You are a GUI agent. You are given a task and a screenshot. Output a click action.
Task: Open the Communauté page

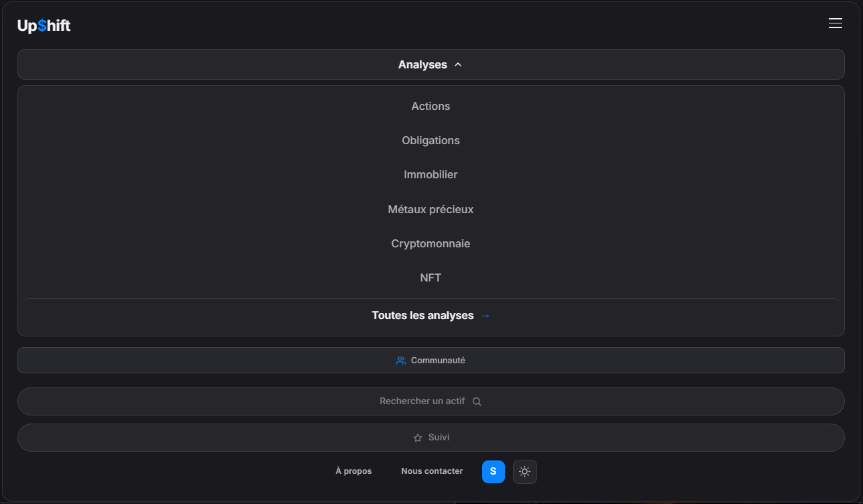click(430, 360)
